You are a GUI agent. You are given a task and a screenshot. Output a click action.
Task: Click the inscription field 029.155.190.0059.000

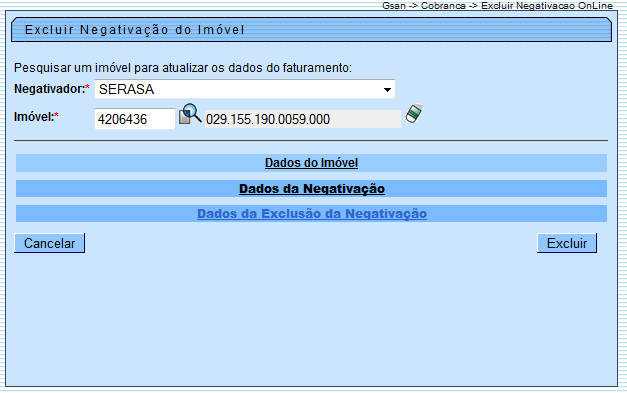303,119
